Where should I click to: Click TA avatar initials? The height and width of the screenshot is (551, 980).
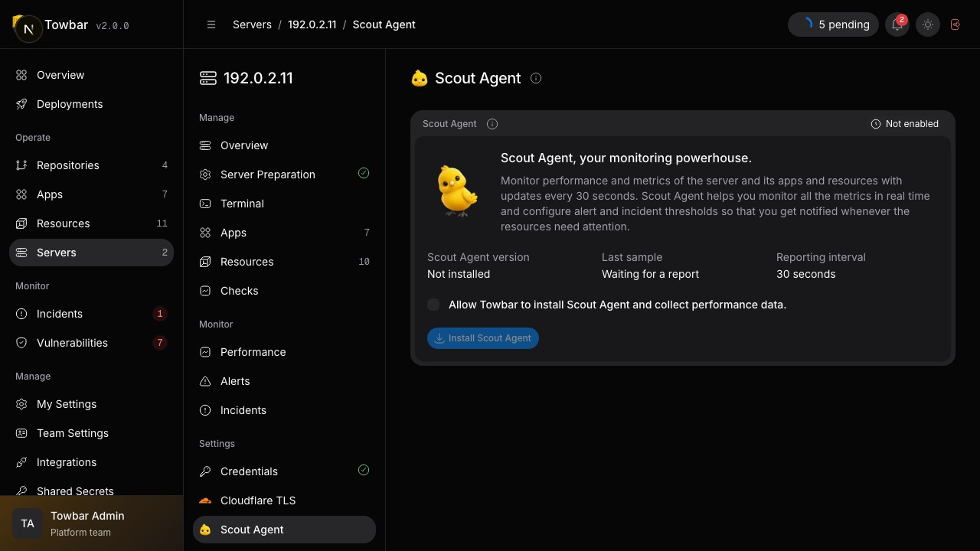[28, 523]
